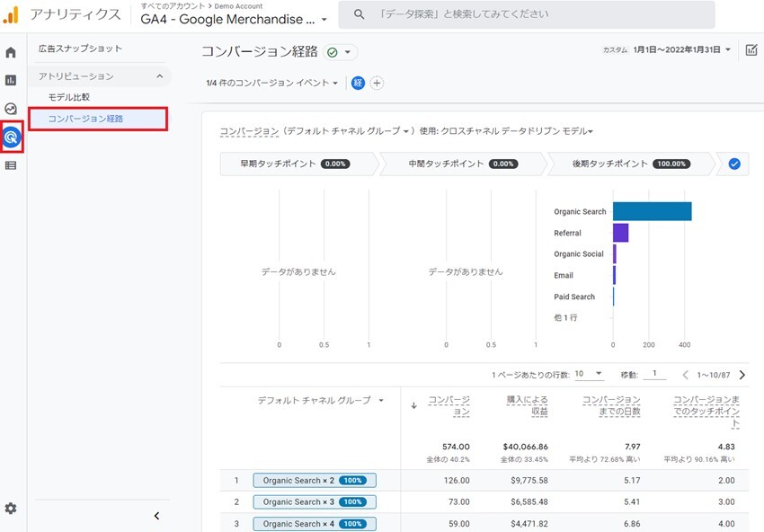Go to next page of table rows
764x532 pixels.
(x=742, y=375)
